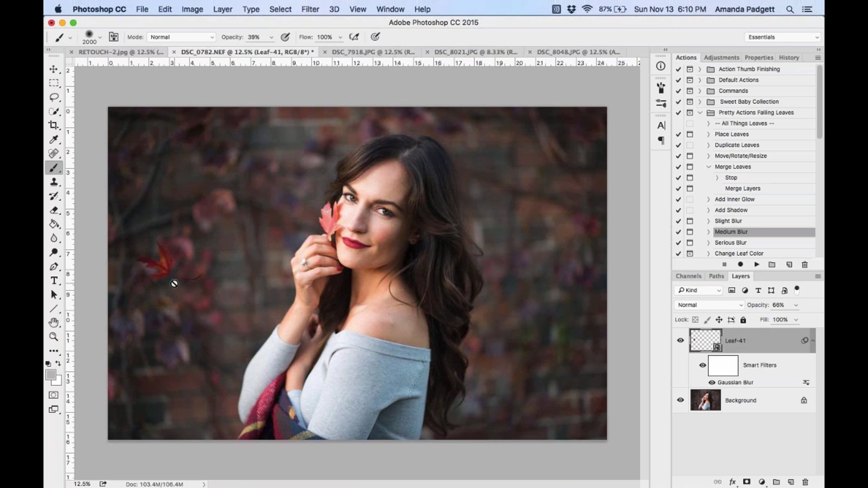
Task: Uncheck the Medium Blur action checkbox
Action: [x=678, y=232]
